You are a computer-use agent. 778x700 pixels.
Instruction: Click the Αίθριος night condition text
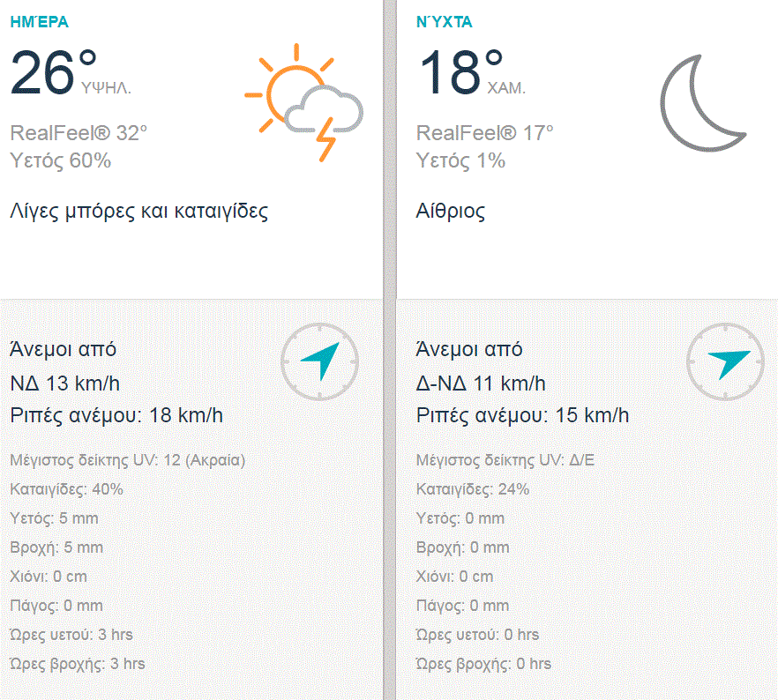(x=450, y=212)
